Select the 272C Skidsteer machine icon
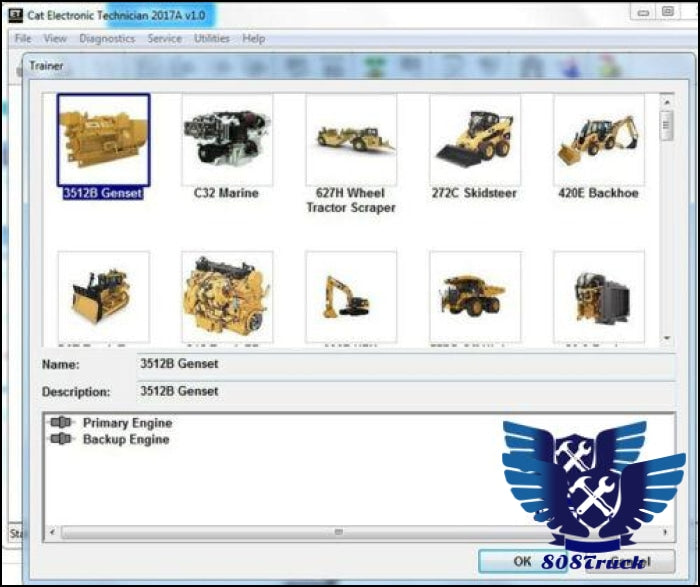Image resolution: width=700 pixels, height=587 pixels. coord(475,140)
